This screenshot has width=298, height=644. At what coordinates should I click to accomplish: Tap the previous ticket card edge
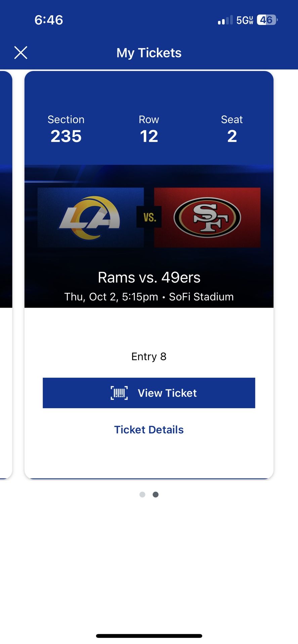pyautogui.click(x=6, y=268)
